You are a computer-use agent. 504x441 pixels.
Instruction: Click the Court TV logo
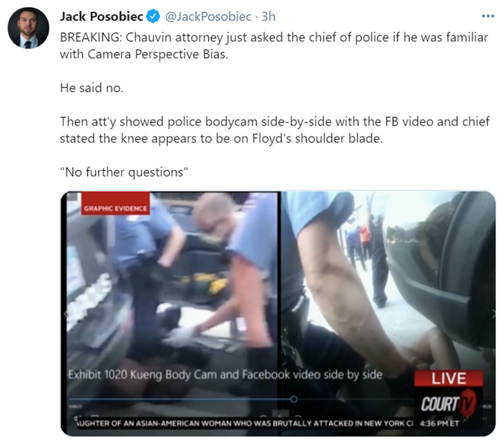(x=449, y=403)
